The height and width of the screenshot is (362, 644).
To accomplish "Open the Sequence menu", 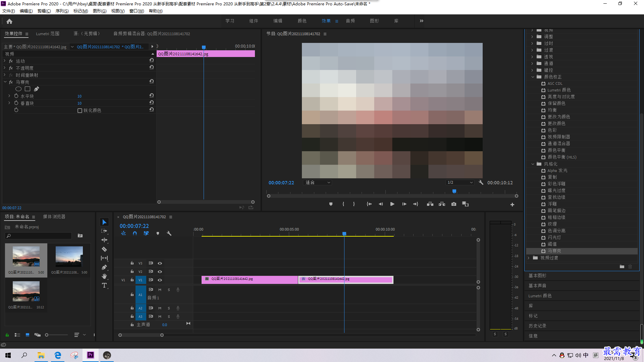I will (x=62, y=11).
